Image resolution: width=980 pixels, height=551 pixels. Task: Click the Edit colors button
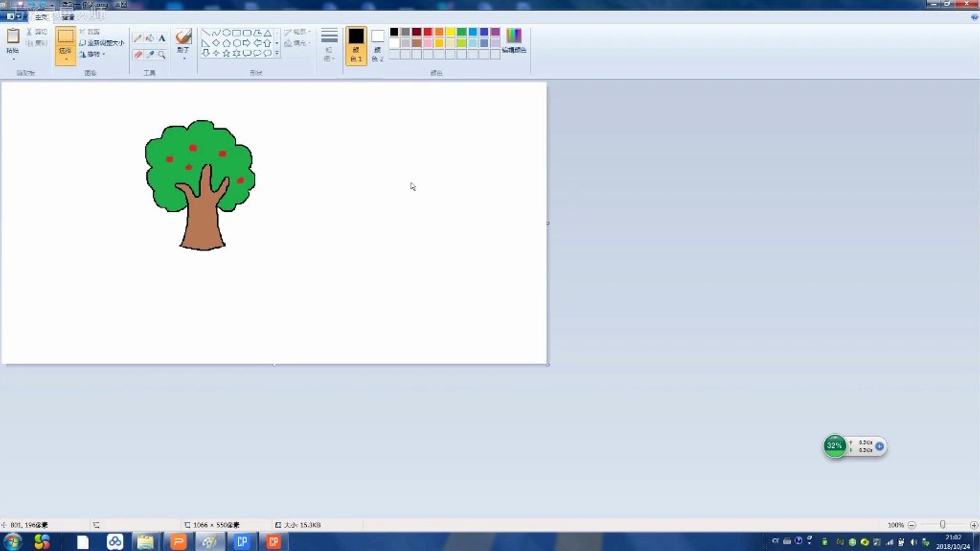[x=514, y=41]
